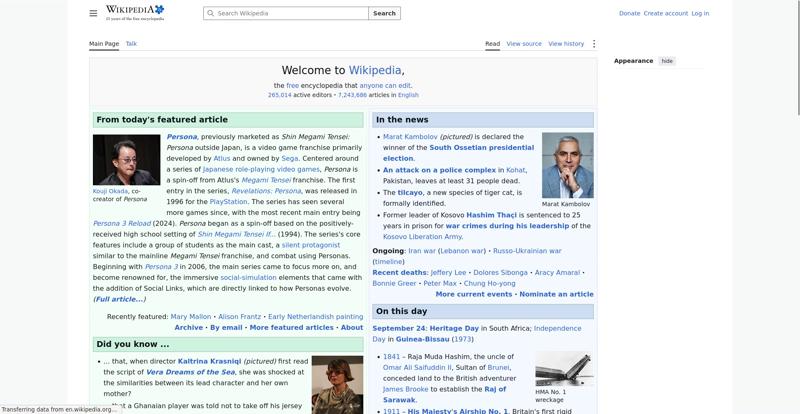
Task: Open recently featured Alison Frantz
Action: pos(239,316)
